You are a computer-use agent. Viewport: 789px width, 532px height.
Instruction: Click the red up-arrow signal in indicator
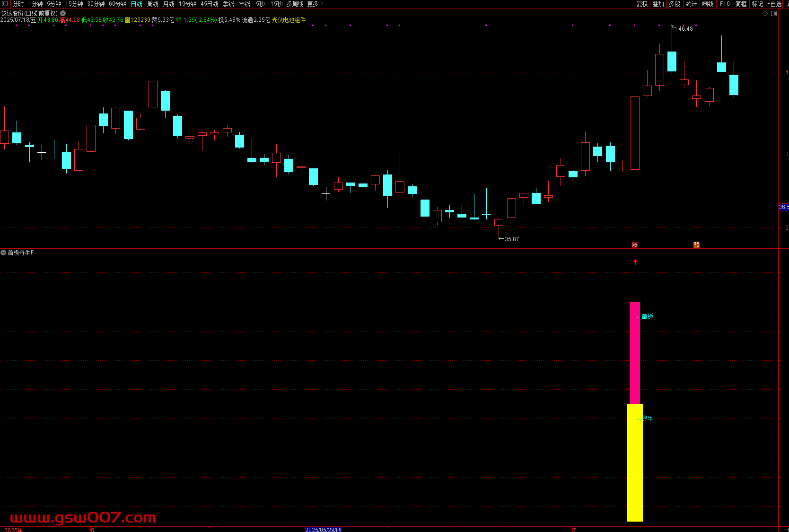(x=635, y=262)
